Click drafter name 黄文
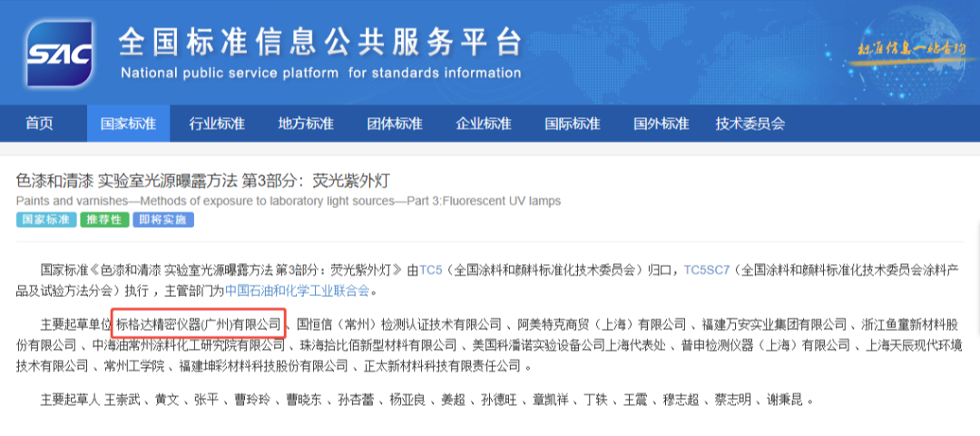980x436 pixels. coord(167,400)
